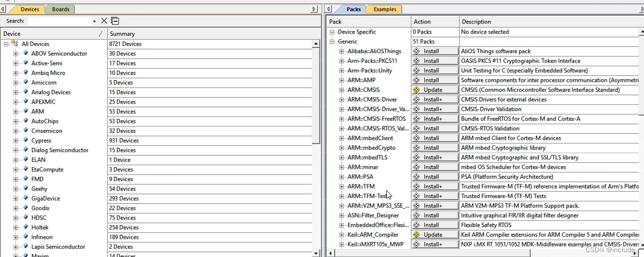Expand the Keil::ARM_Compiler pack entry

coord(342,235)
